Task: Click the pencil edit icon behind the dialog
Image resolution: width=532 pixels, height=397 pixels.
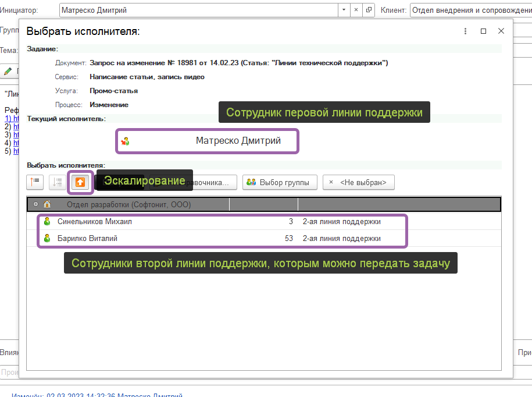Action: (8, 71)
